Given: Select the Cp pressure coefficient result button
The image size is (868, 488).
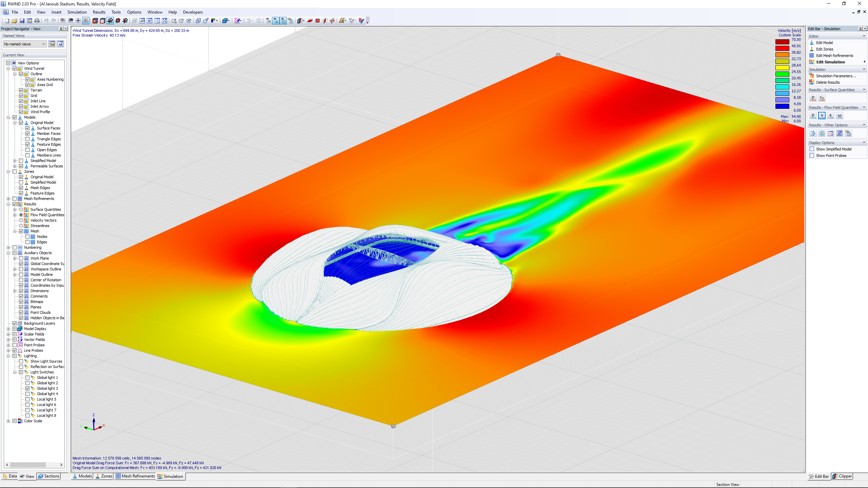Looking at the screenshot, I should (x=822, y=98).
